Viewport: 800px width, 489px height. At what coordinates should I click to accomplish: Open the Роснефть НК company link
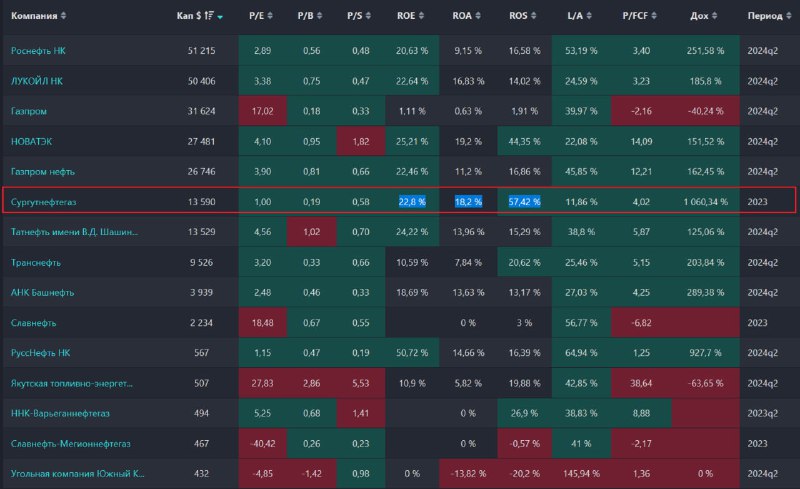[38, 51]
